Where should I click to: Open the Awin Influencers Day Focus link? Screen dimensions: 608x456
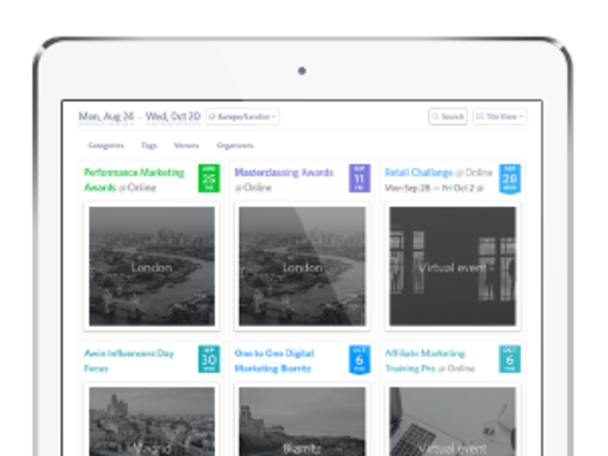pos(128,353)
